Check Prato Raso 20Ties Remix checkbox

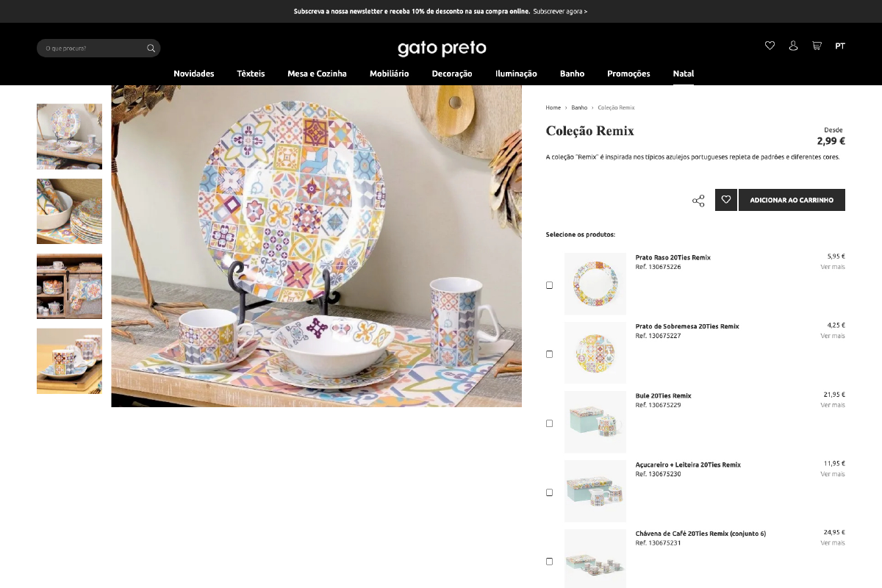point(549,285)
